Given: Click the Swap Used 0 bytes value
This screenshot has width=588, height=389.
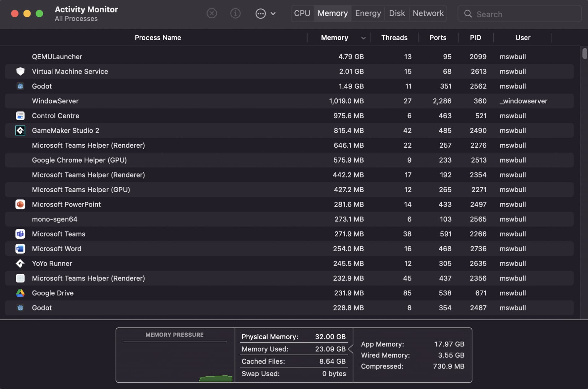Looking at the screenshot, I should tap(334, 374).
